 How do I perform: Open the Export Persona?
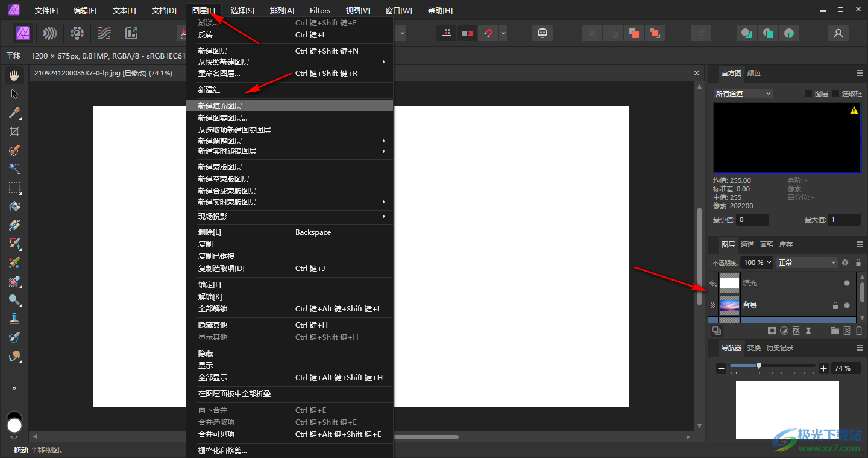pyautogui.click(x=131, y=33)
